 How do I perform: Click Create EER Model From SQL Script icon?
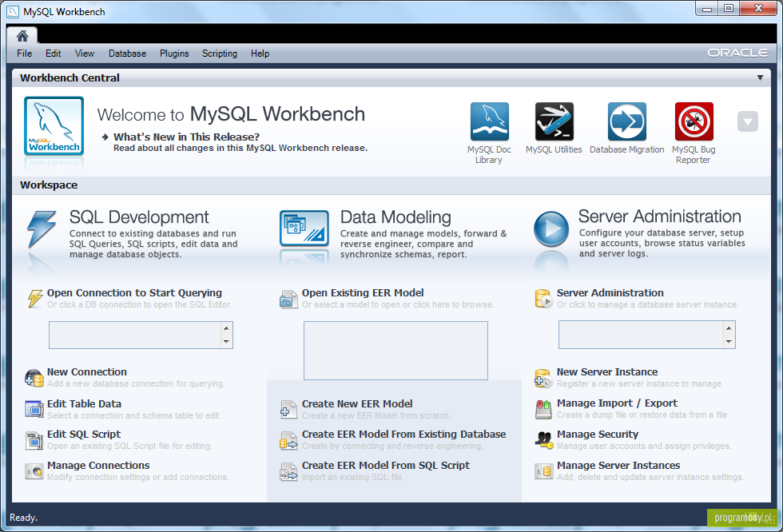click(288, 471)
